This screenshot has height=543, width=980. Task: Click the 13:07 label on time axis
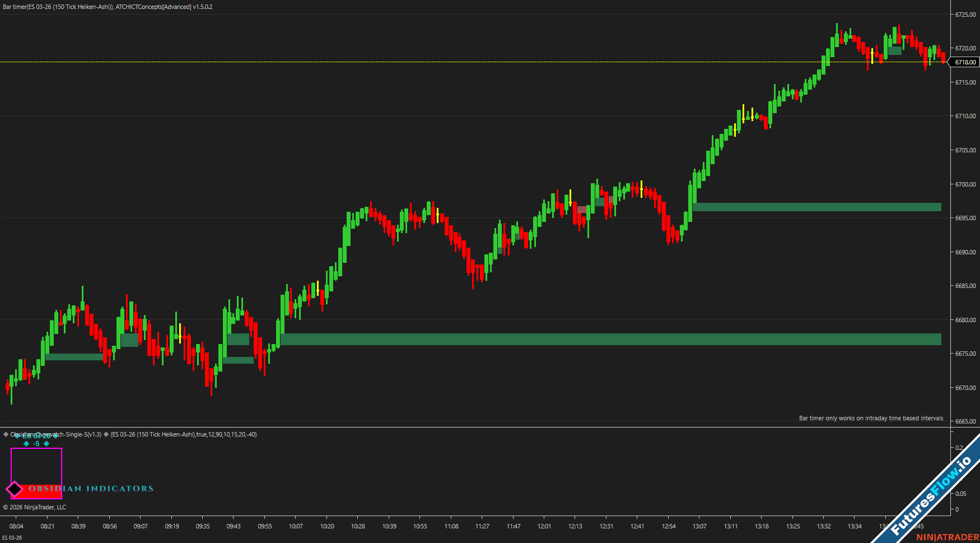tap(699, 526)
